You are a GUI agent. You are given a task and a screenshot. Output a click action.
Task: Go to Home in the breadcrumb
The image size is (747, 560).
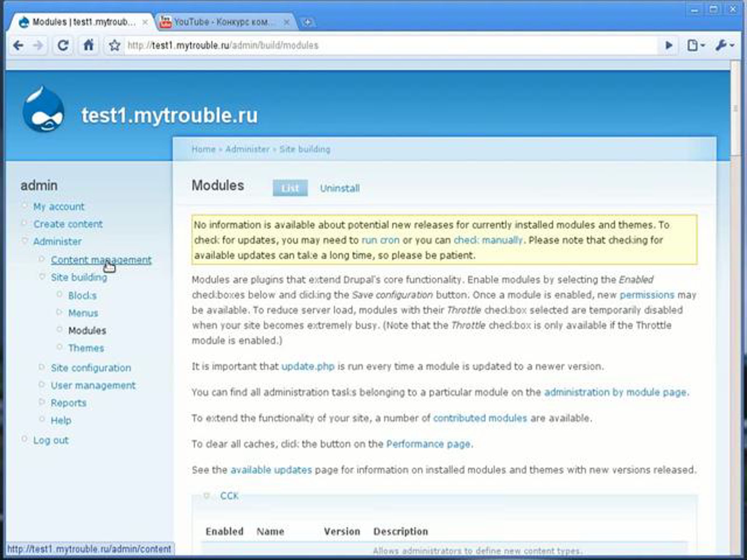click(203, 149)
